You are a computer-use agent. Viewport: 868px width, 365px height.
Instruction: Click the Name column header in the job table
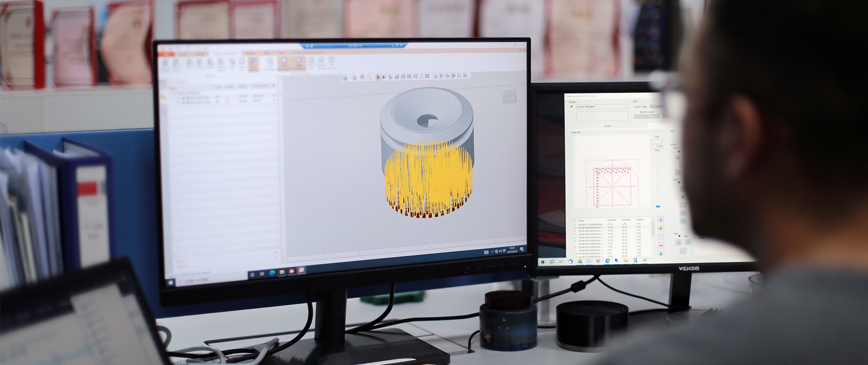(x=582, y=220)
